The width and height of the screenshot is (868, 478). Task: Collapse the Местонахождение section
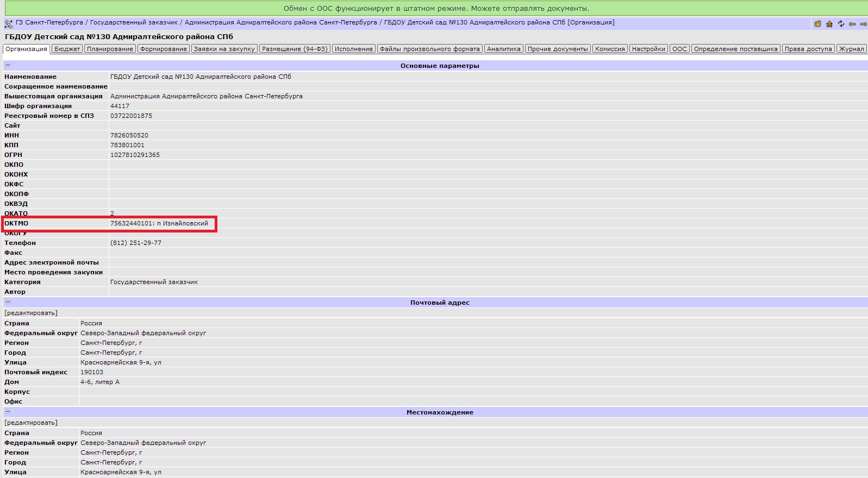pyautogui.click(x=8, y=412)
